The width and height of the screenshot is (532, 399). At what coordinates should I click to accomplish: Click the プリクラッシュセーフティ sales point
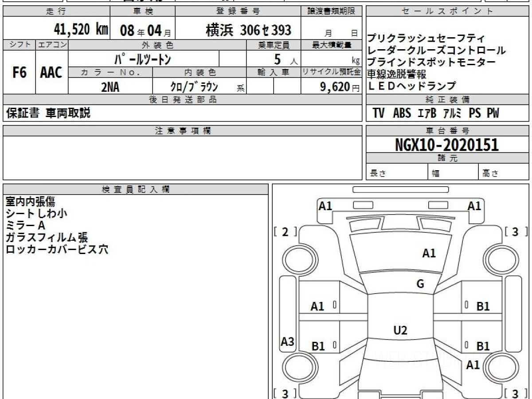click(x=426, y=39)
